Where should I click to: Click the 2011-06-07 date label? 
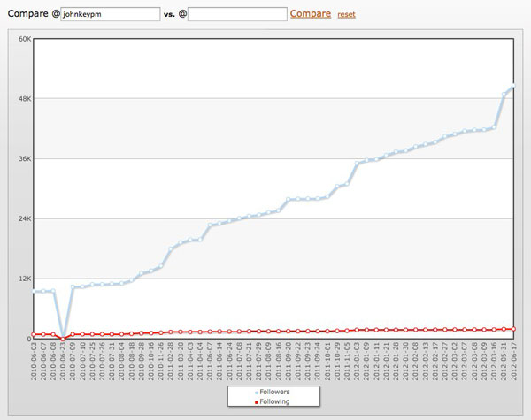tap(210, 361)
